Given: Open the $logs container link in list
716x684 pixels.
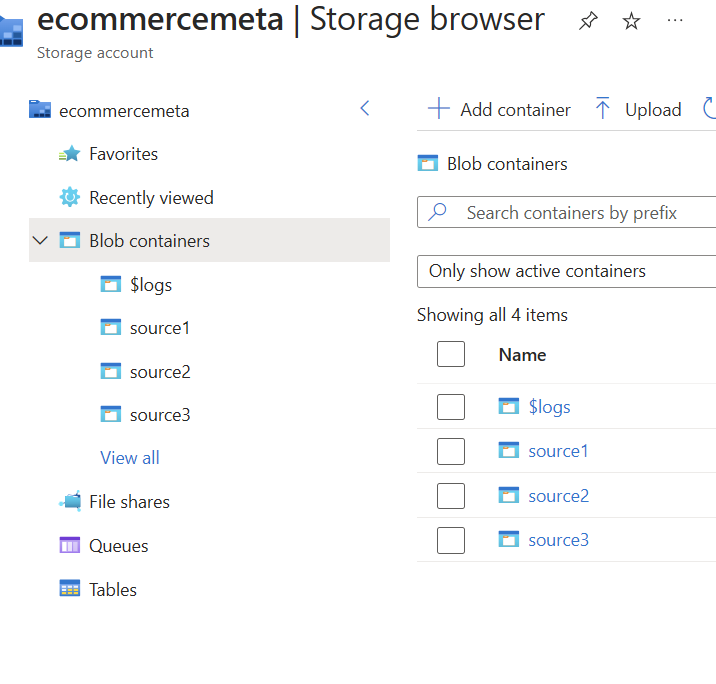Looking at the screenshot, I should 549,407.
